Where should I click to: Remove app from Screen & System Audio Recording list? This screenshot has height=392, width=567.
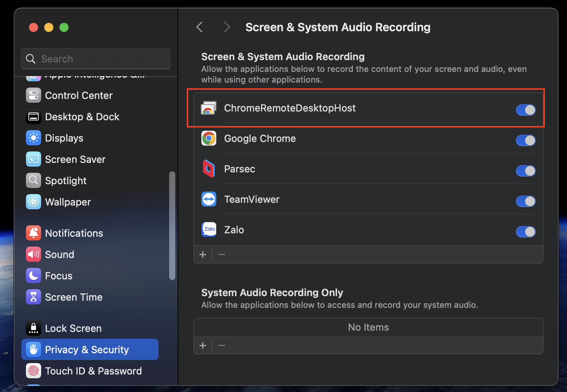coord(222,254)
